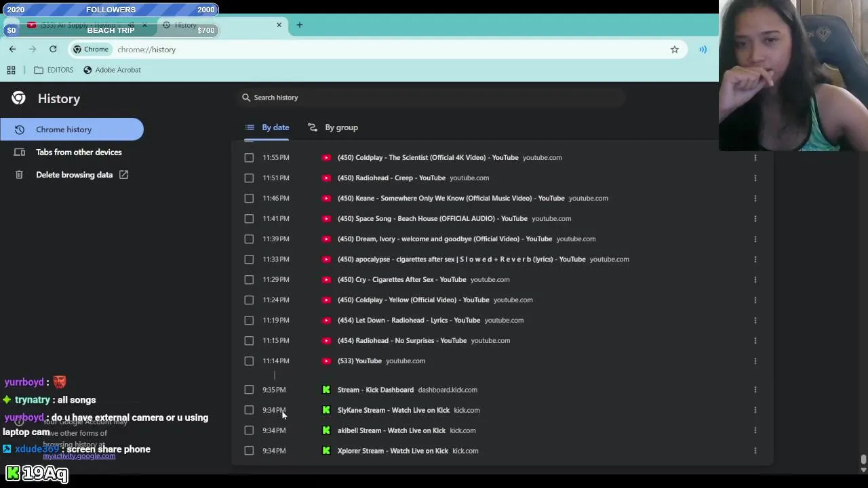
Task: Check the Let Down Radiohead checkbox
Action: pos(249,320)
